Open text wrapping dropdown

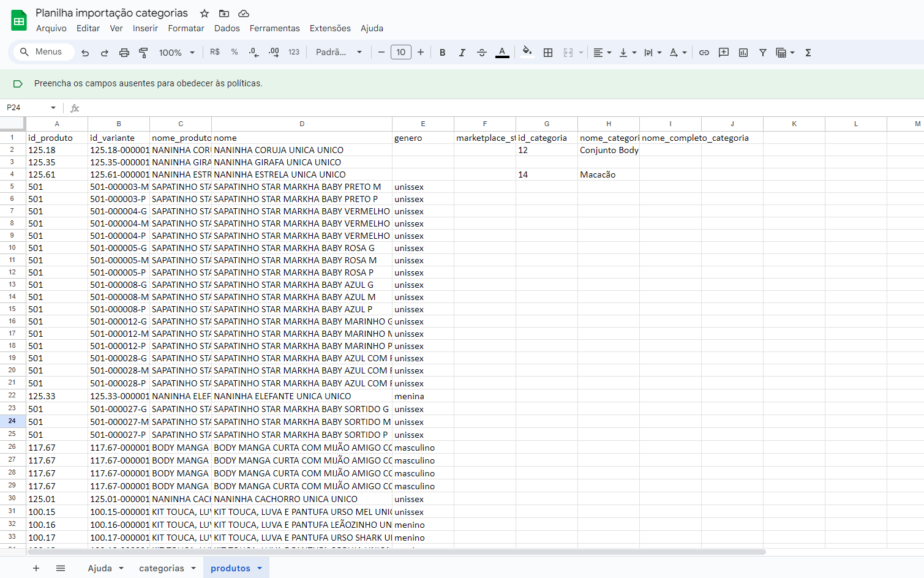pyautogui.click(x=653, y=53)
